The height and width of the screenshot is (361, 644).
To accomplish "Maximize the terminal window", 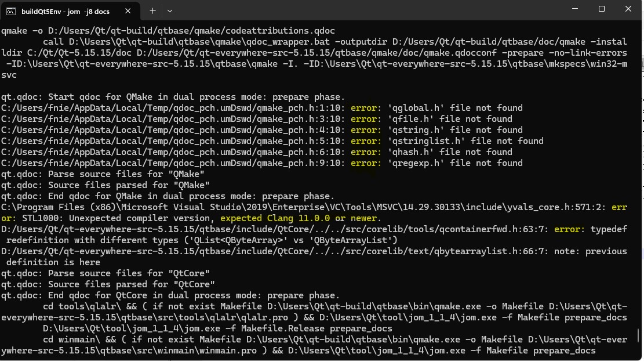I will point(602,9).
